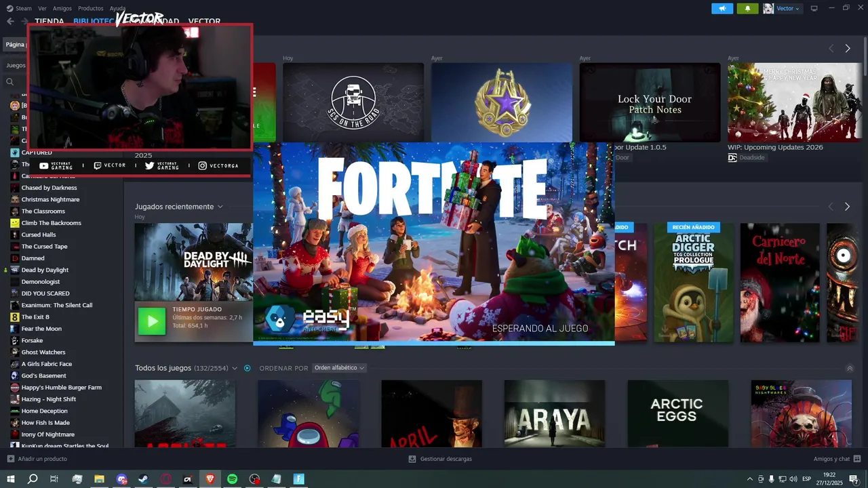Open Brave browser from the taskbar
Screen dimensions: 868x488
point(210,479)
